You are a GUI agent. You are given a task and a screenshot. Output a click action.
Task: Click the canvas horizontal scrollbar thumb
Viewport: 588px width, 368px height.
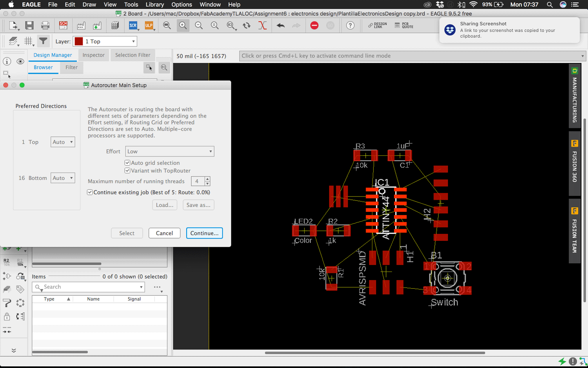(375, 353)
